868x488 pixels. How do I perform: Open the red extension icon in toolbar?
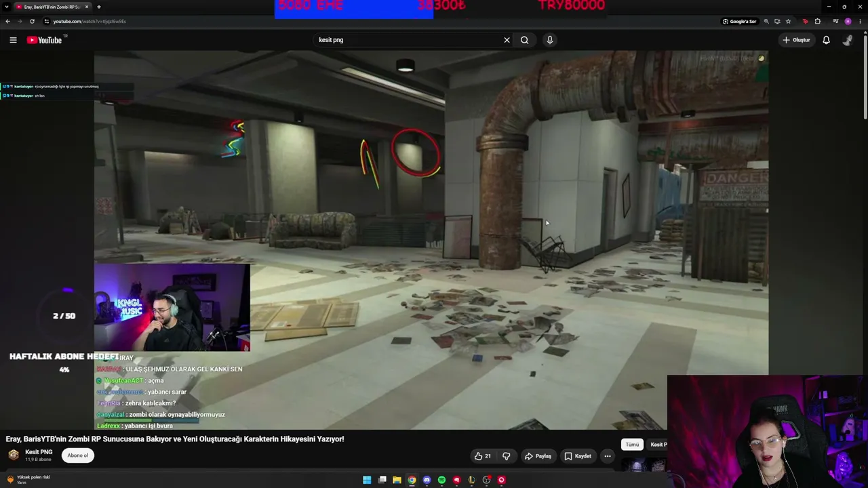tap(806, 21)
